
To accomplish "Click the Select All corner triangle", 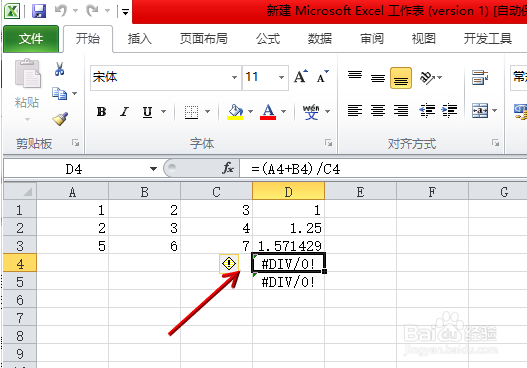I will click(x=28, y=192).
